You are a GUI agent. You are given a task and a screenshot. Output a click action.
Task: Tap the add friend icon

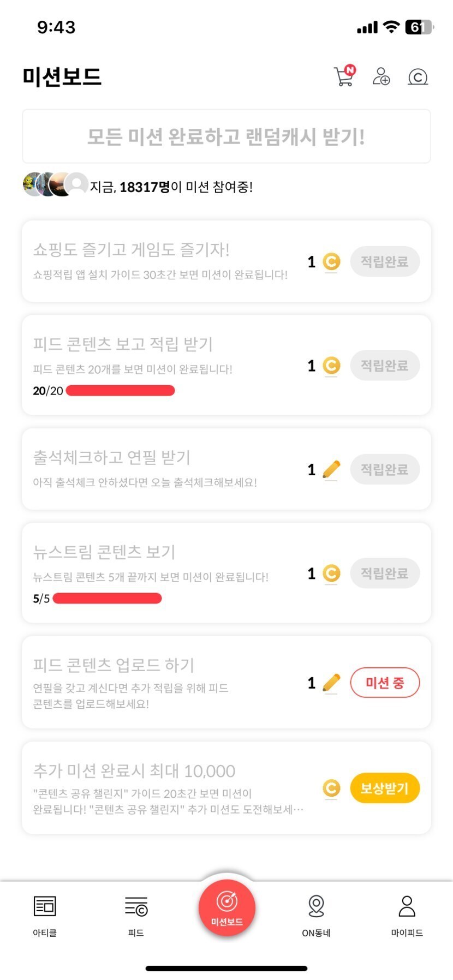coord(381,77)
